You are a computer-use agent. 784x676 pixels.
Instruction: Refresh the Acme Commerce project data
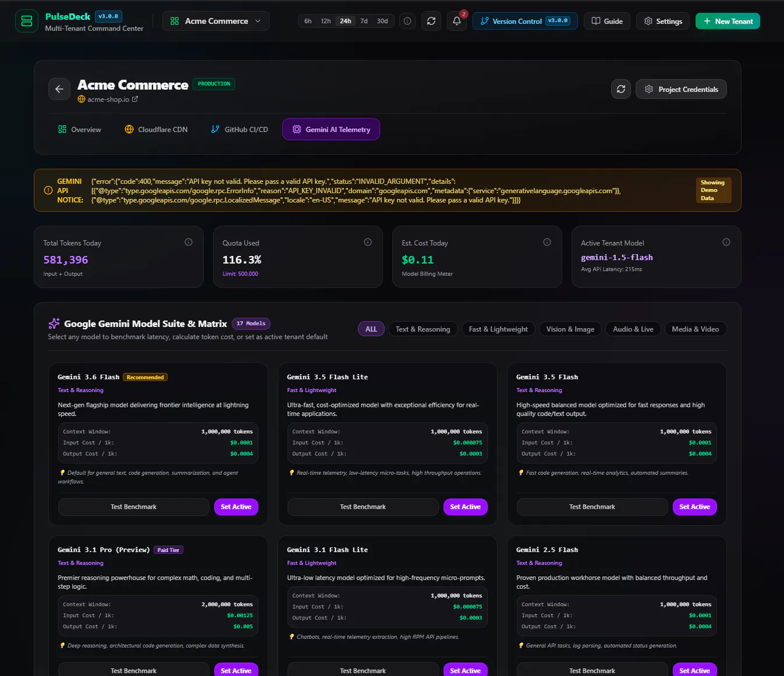pyautogui.click(x=621, y=89)
